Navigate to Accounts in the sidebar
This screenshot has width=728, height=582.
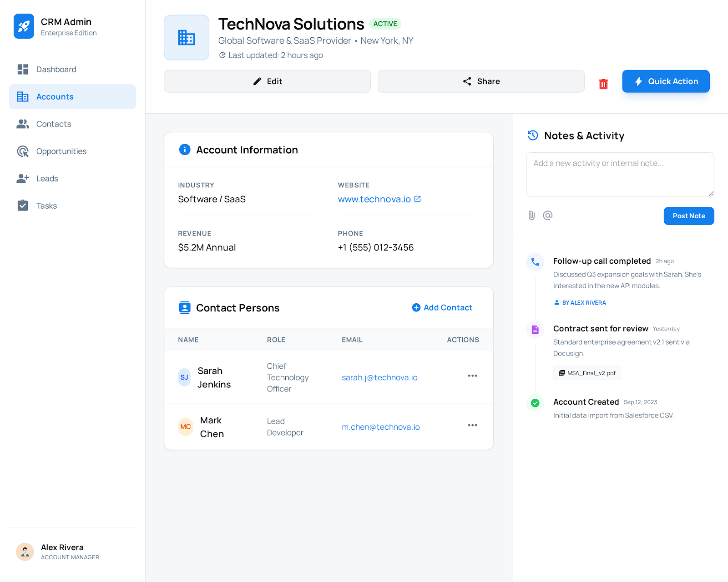(x=55, y=96)
